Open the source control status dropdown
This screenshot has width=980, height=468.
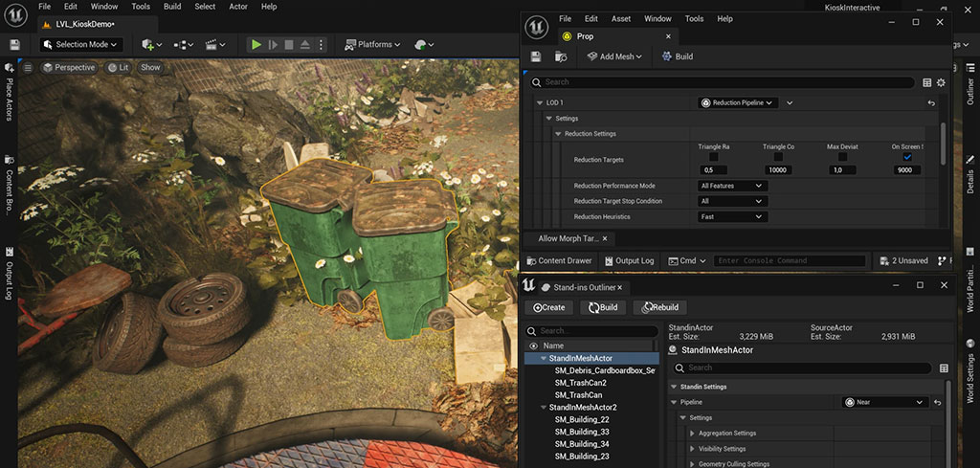pyautogui.click(x=424, y=45)
